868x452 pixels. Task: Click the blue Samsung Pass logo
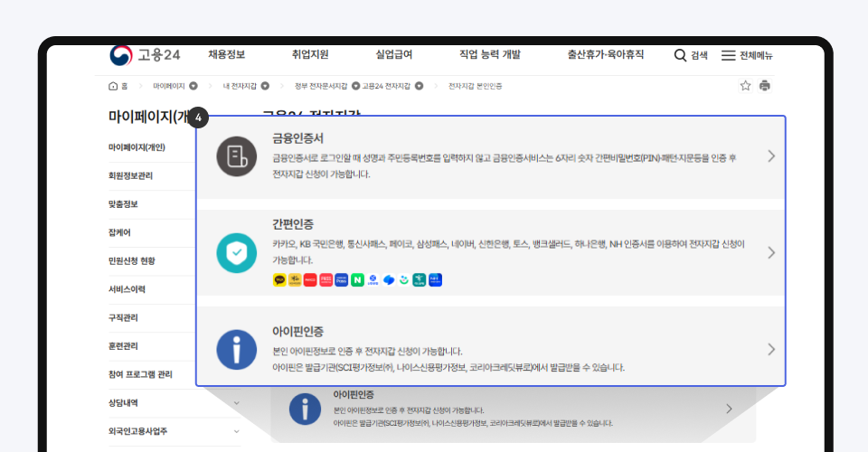coord(341,280)
